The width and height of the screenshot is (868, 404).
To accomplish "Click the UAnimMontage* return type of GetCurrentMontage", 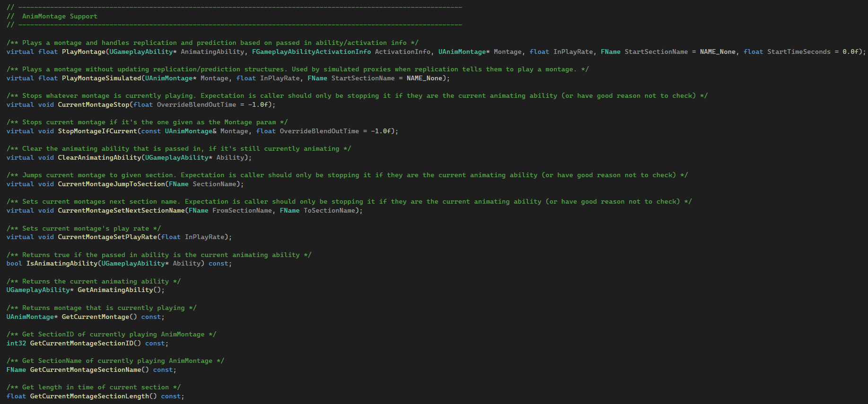I will click(x=32, y=317).
